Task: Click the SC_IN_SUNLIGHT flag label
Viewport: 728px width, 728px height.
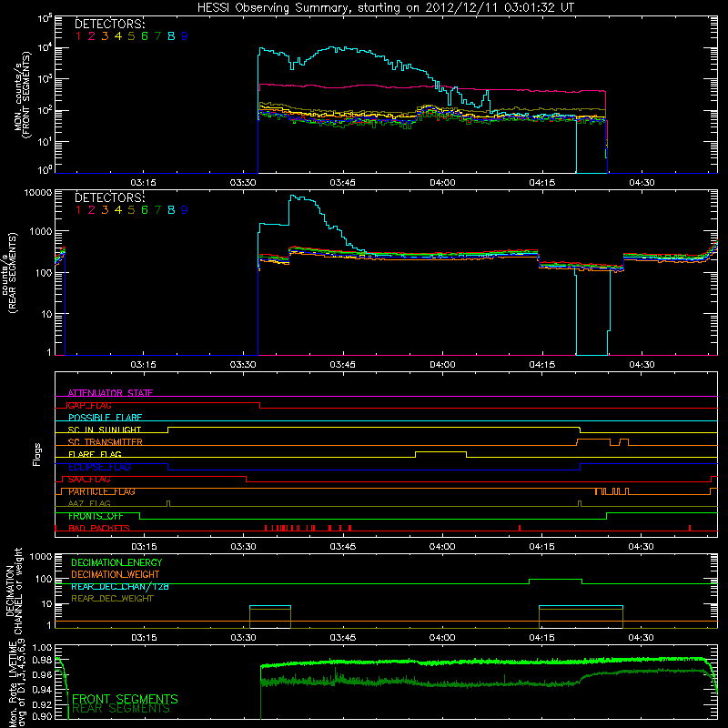Action: (105, 430)
